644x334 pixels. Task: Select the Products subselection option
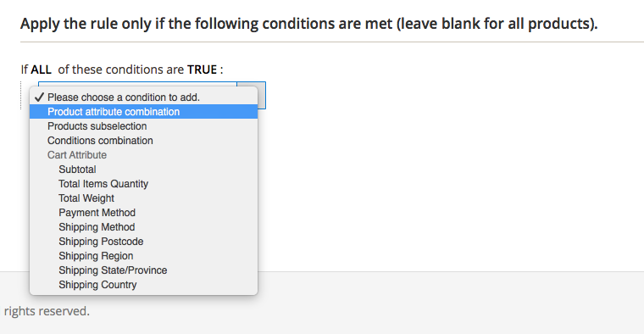(x=143, y=126)
